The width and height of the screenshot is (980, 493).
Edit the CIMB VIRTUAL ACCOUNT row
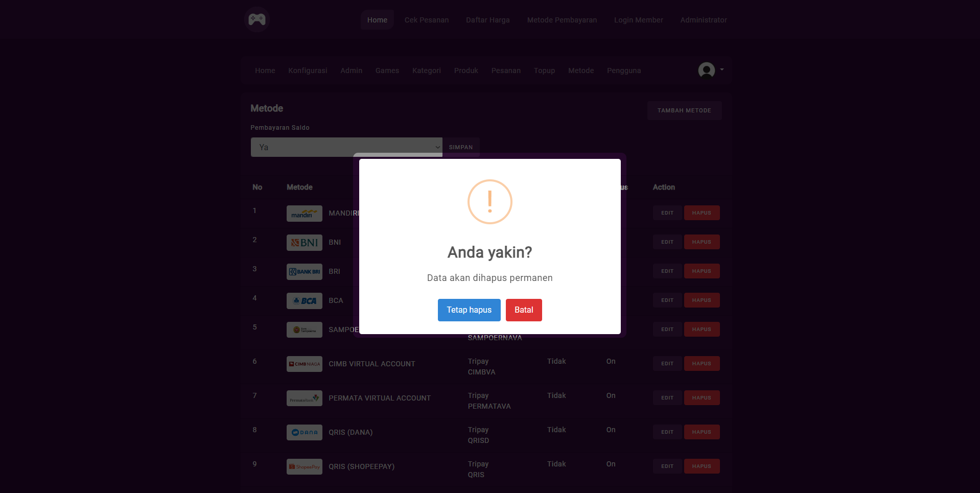(667, 364)
